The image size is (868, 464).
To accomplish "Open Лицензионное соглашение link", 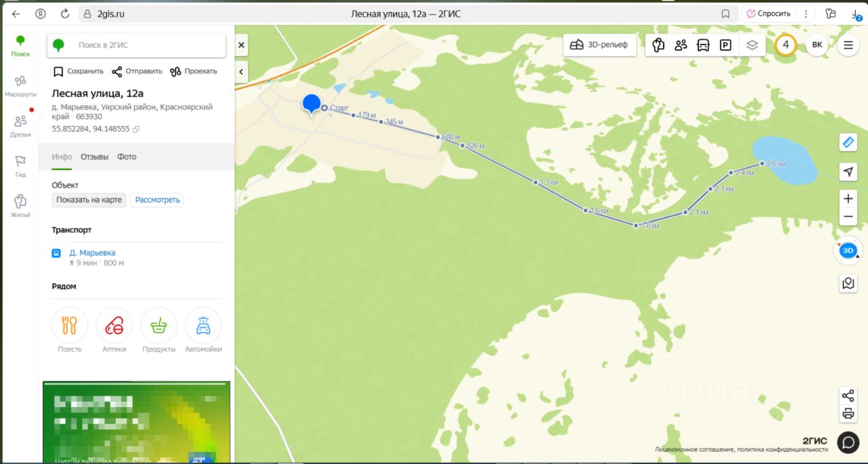I will click(694, 449).
